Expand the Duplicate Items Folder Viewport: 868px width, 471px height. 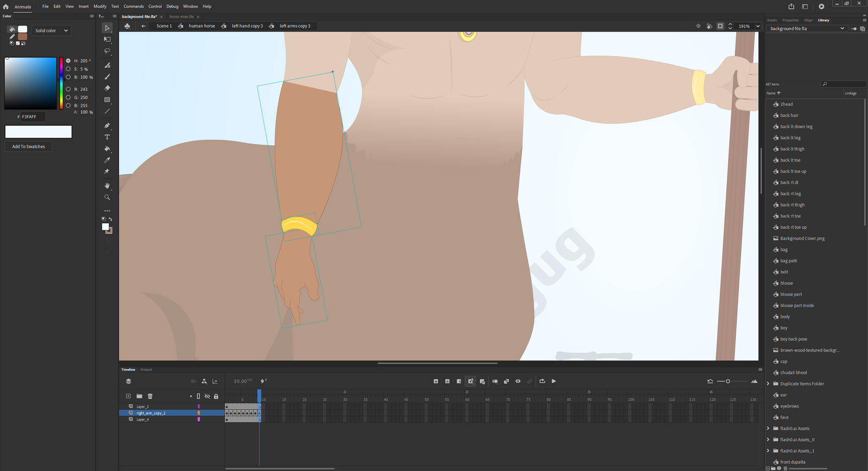pos(768,384)
